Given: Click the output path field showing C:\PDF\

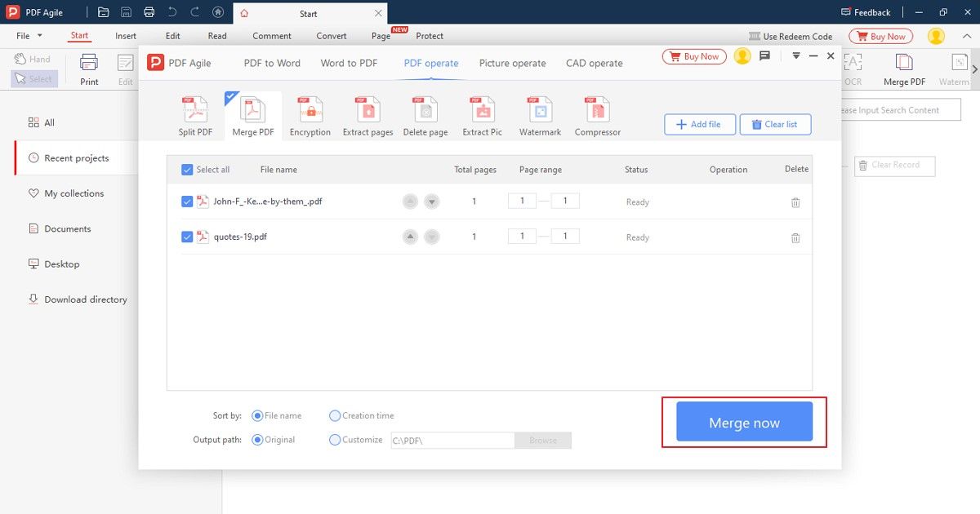Looking at the screenshot, I should 453,441.
